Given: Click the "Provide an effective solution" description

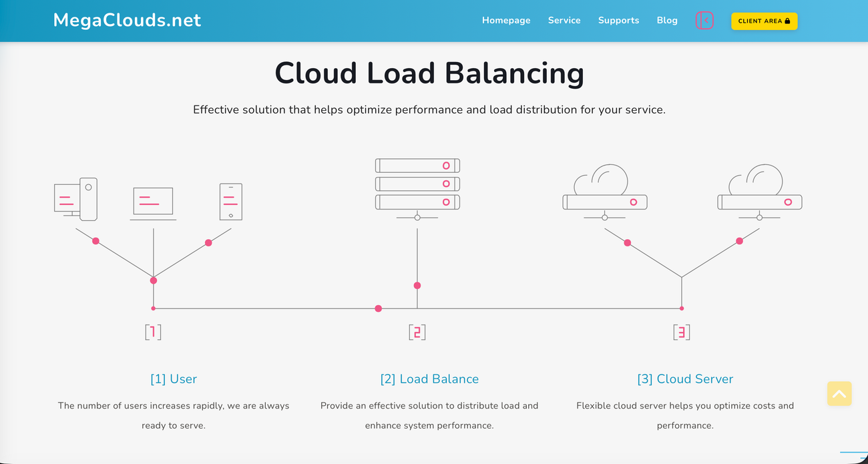Looking at the screenshot, I should pos(429,415).
